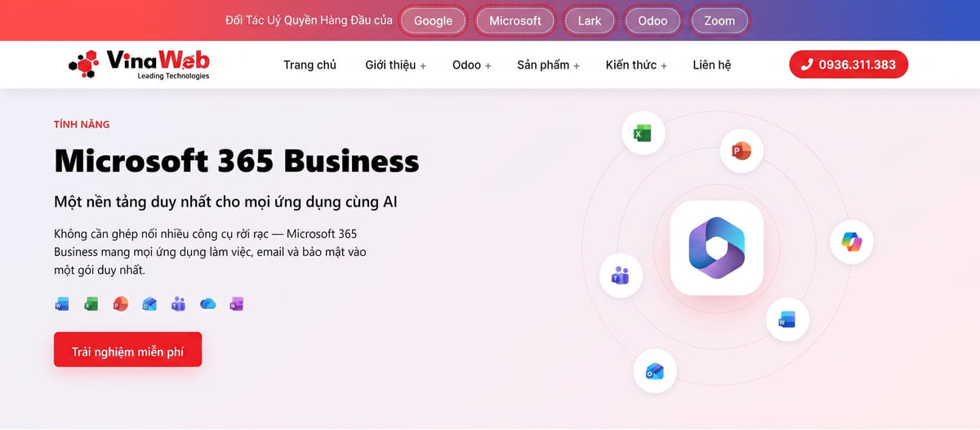The width and height of the screenshot is (980, 430).
Task: Select the circular Teams icon in the orbit graphic
Action: tap(621, 275)
